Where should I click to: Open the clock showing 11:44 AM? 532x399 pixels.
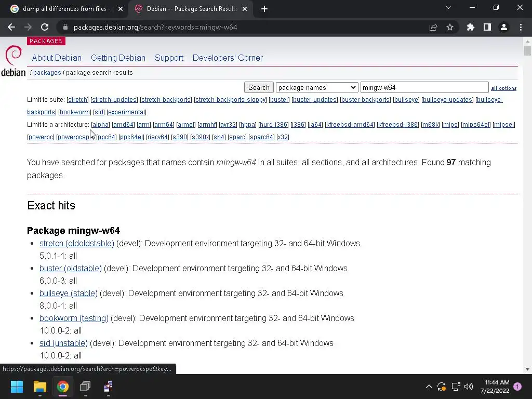(x=495, y=387)
